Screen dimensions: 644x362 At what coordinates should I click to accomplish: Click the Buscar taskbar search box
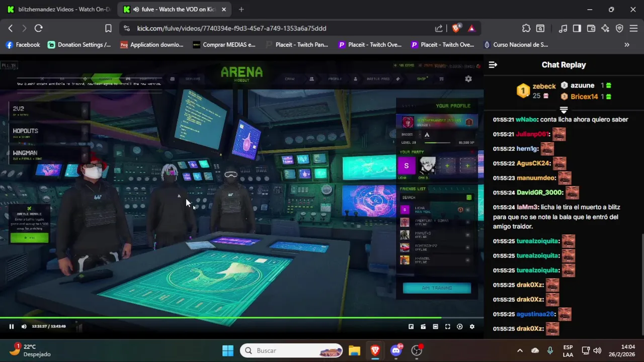(292, 350)
